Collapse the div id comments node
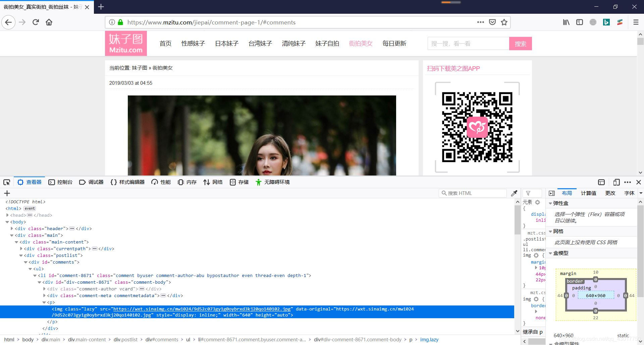This screenshot has height=345, width=644. tap(25, 262)
